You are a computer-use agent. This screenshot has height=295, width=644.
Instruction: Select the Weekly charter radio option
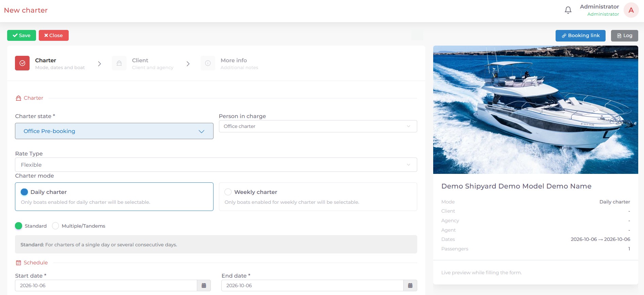point(228,192)
